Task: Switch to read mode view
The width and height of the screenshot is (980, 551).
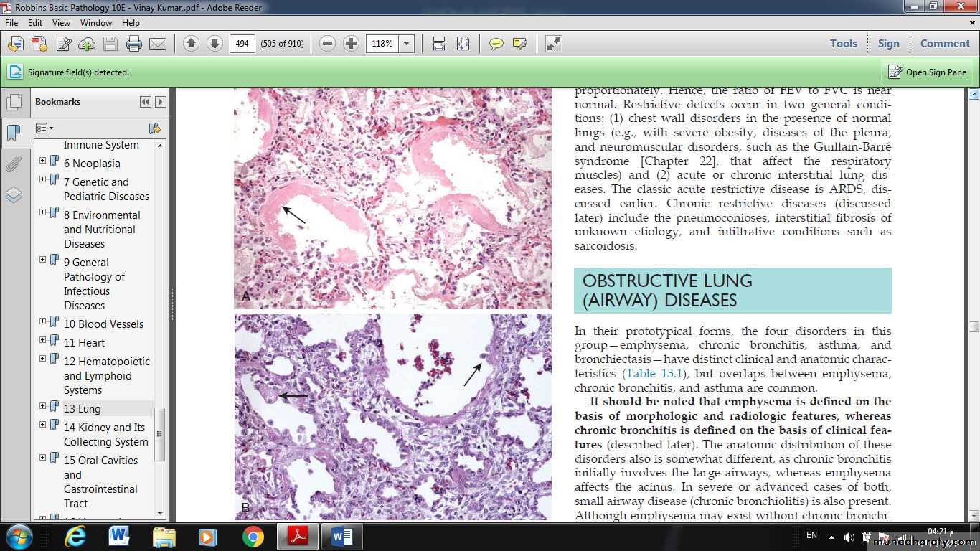Action: [553, 44]
